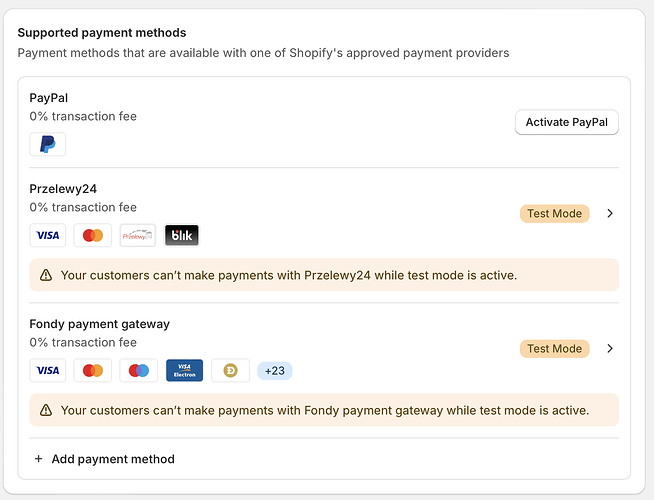Screen dimensions: 654x500
Task: Click the Mastercard icon under Przelewy24
Action: pyautogui.click(x=93, y=235)
